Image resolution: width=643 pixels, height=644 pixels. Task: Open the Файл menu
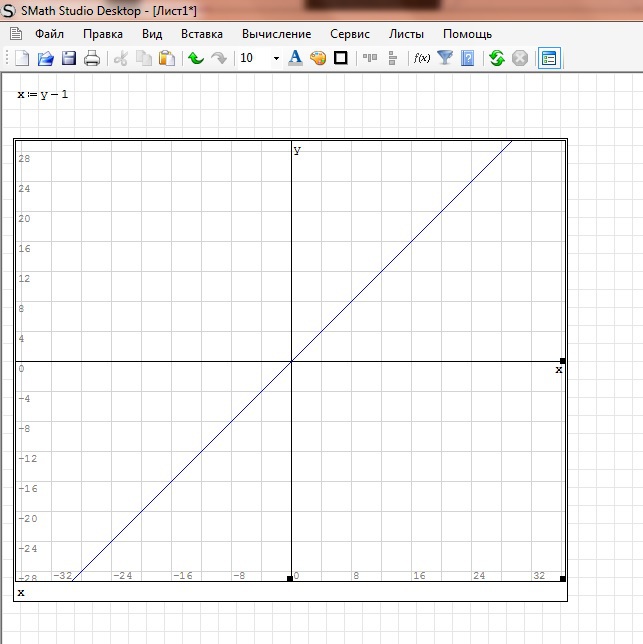(49, 34)
